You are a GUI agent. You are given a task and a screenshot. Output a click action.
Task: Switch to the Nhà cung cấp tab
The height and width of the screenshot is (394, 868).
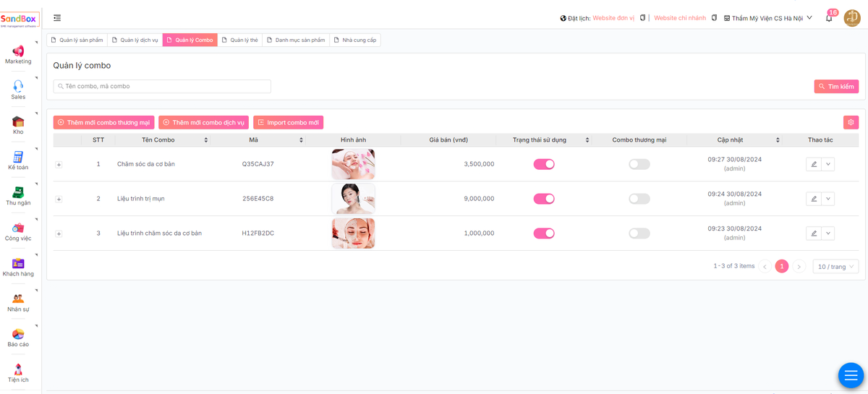coord(354,40)
